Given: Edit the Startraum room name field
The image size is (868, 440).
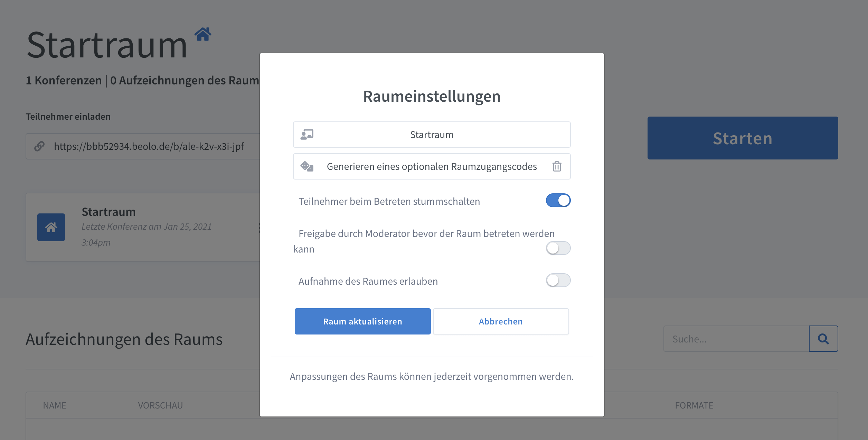Looking at the screenshot, I should click(432, 135).
